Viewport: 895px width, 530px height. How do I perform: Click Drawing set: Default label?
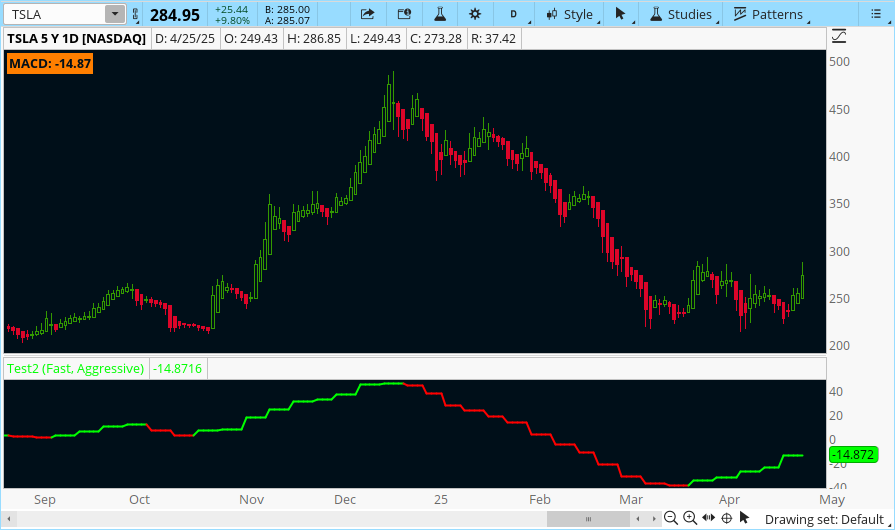coord(824,519)
